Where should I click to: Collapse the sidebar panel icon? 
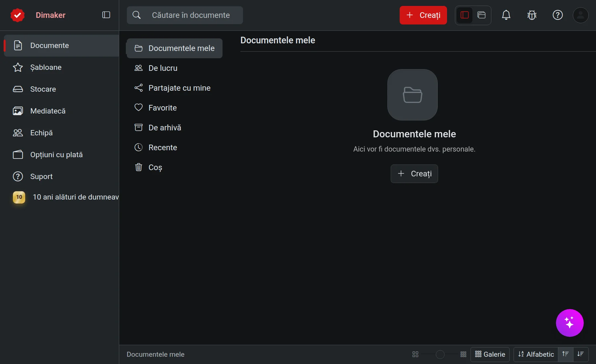pos(106,15)
